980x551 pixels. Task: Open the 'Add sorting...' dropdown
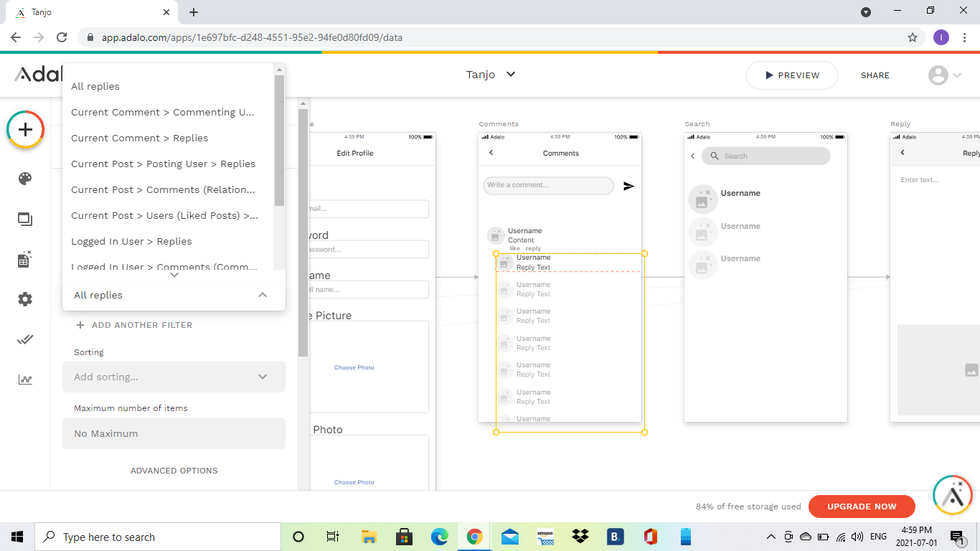174,377
